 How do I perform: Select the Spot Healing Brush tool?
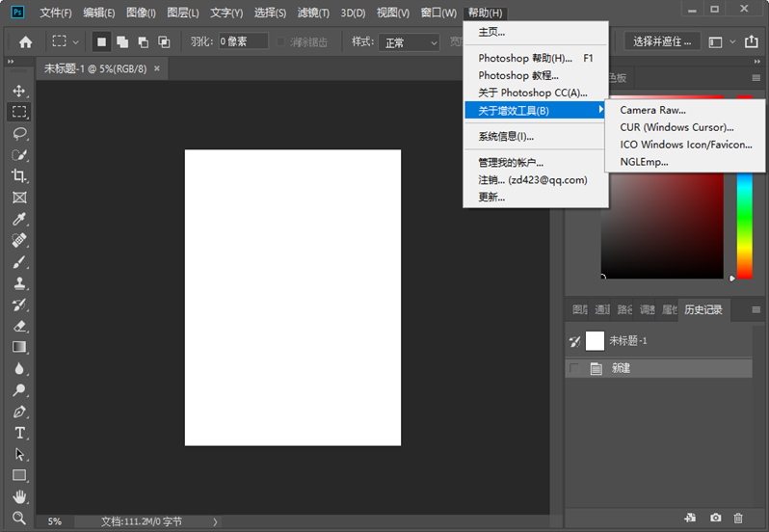coord(19,240)
